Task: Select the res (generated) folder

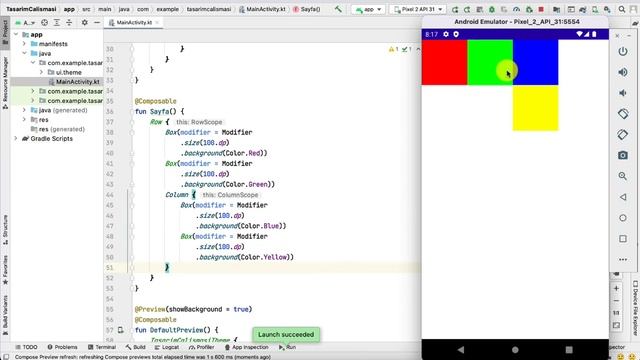Action: click(x=57, y=129)
